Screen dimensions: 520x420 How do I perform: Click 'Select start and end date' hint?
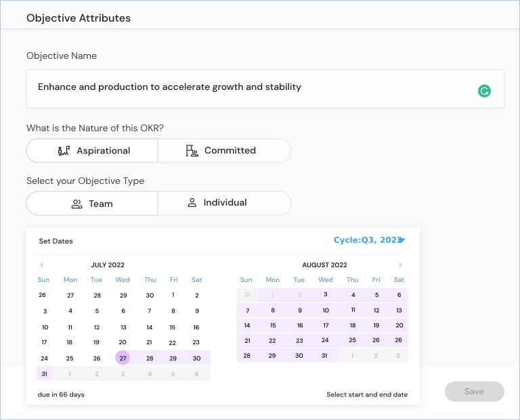click(x=367, y=394)
